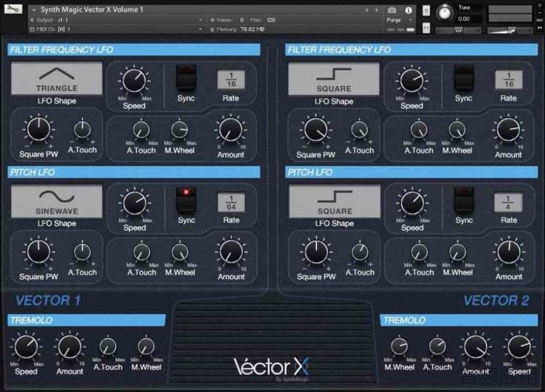545x392 pixels.
Task: Click the volume slider in the header
Action: click(510, 31)
